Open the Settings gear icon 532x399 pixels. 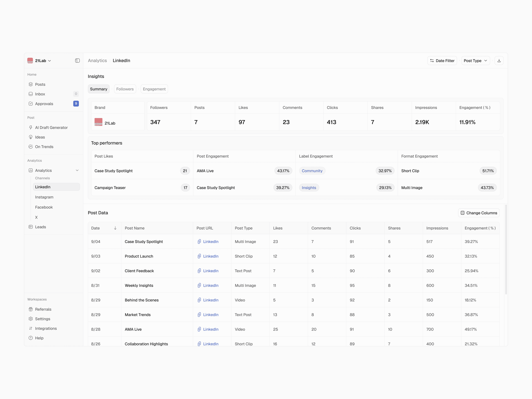[31, 319]
